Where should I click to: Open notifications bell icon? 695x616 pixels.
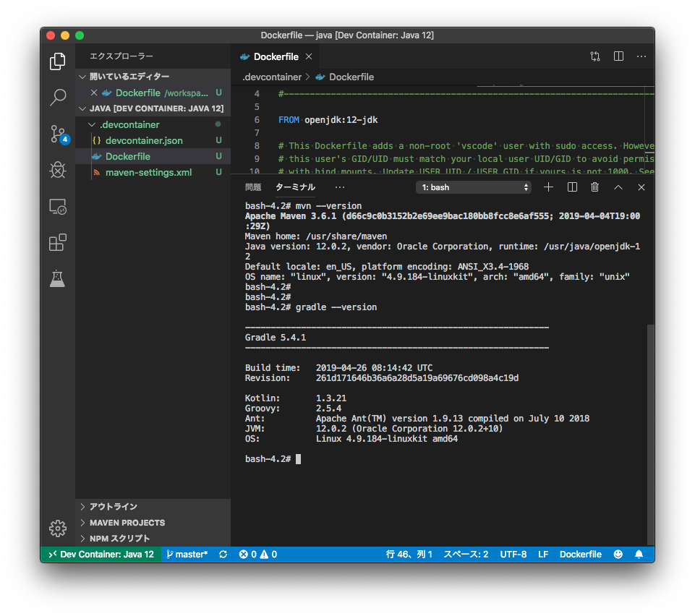coord(639,555)
